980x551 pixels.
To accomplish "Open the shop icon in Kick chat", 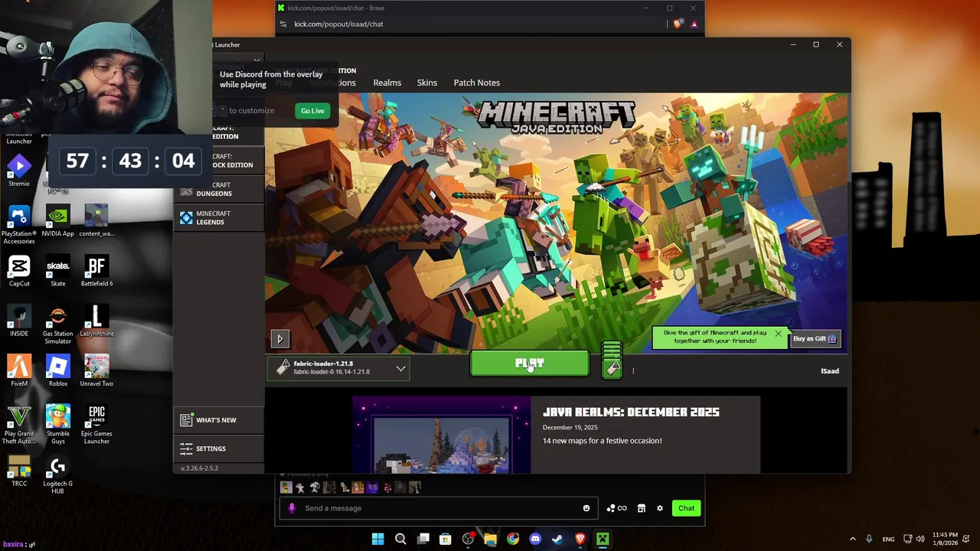I will coord(642,508).
